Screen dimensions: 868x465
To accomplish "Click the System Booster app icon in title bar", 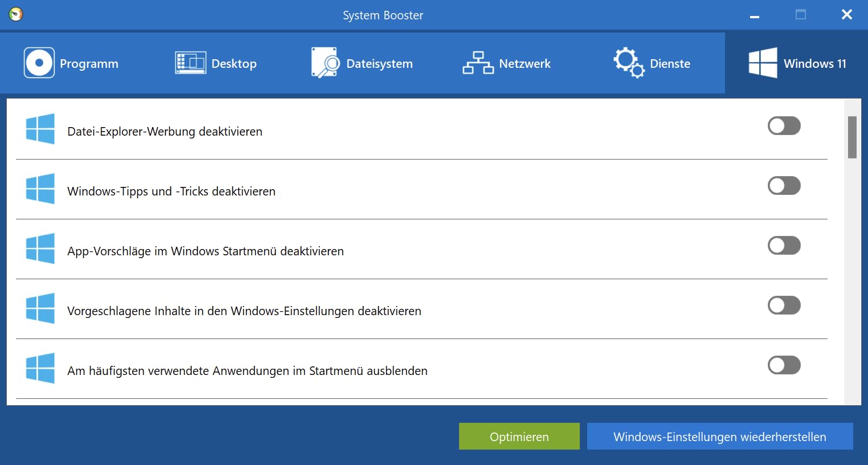I will (x=16, y=14).
